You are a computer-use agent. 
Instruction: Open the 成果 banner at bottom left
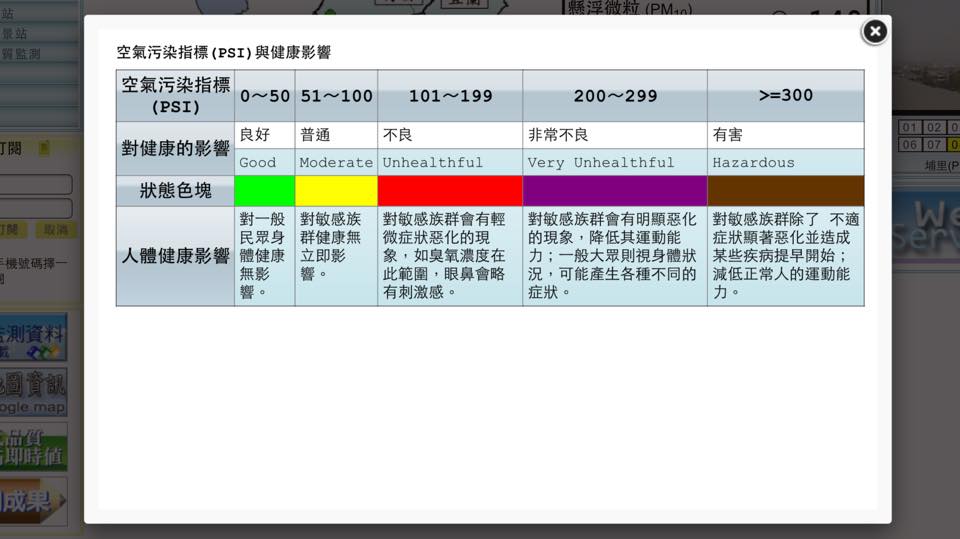35,500
